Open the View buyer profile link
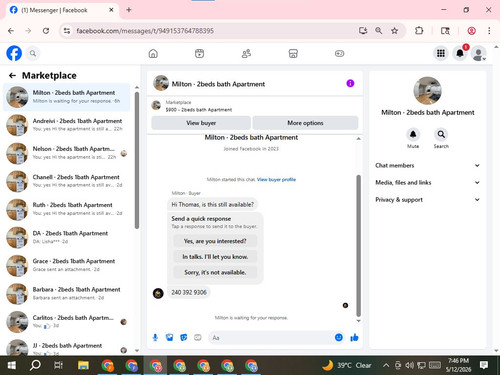Screen dimensions: 500x375 [x=276, y=179]
